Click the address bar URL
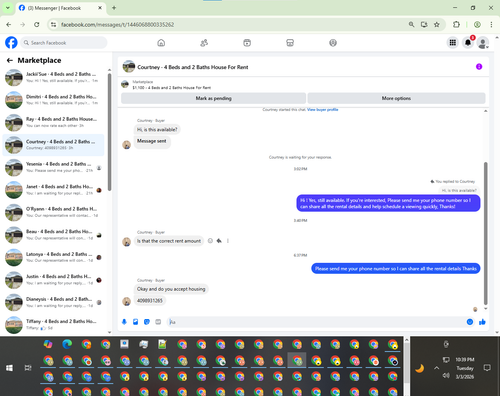500x396 pixels. coord(117,25)
